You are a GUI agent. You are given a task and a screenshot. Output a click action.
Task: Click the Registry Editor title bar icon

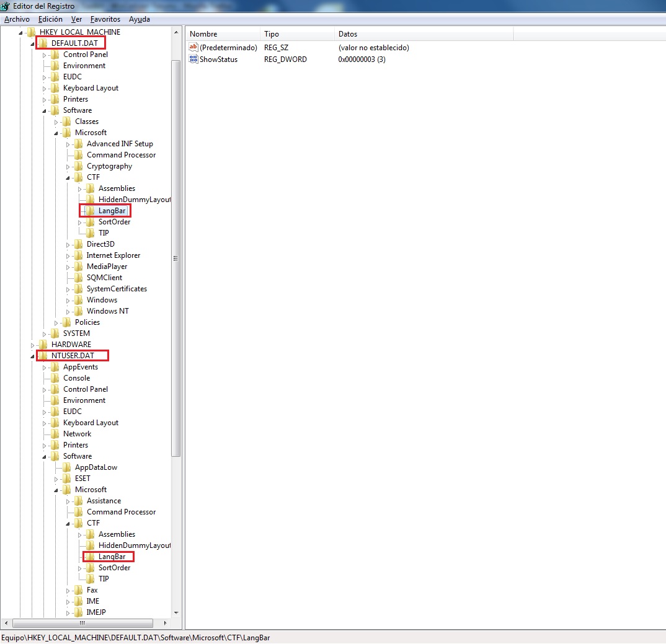pyautogui.click(x=6, y=6)
